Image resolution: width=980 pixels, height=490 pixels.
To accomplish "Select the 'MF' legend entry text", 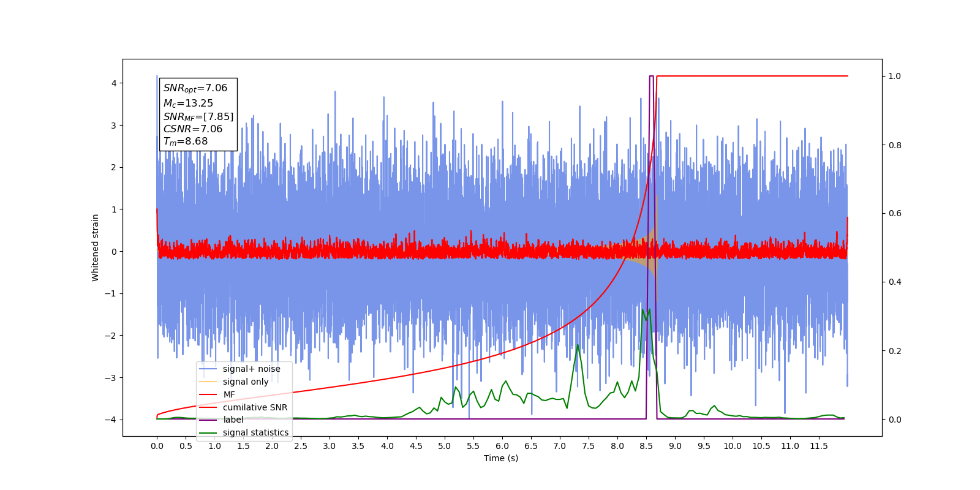I will click(x=229, y=394).
